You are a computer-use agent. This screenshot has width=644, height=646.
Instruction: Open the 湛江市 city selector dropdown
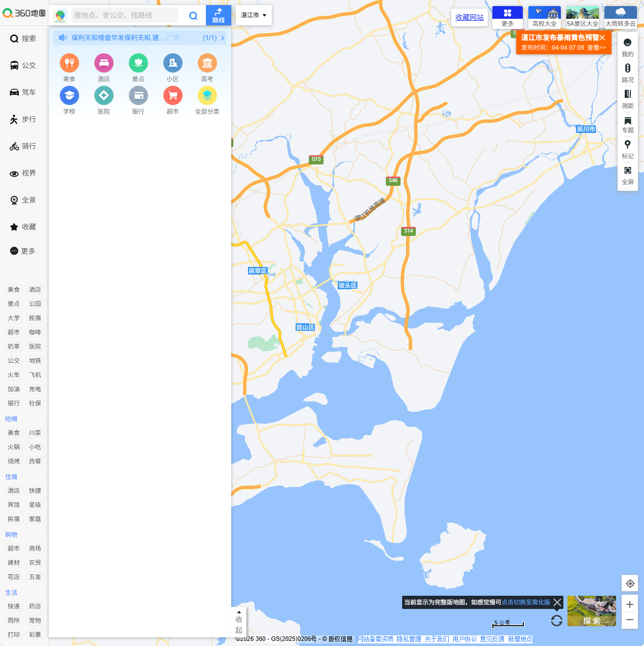tap(253, 15)
